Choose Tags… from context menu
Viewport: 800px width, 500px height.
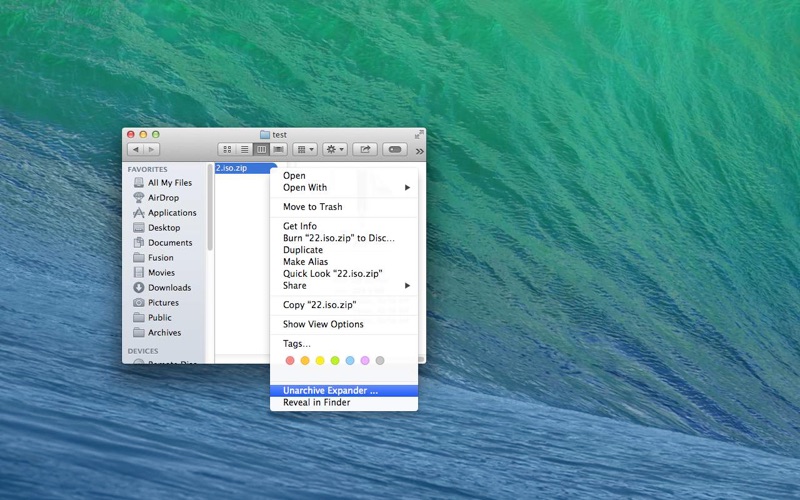click(x=344, y=343)
